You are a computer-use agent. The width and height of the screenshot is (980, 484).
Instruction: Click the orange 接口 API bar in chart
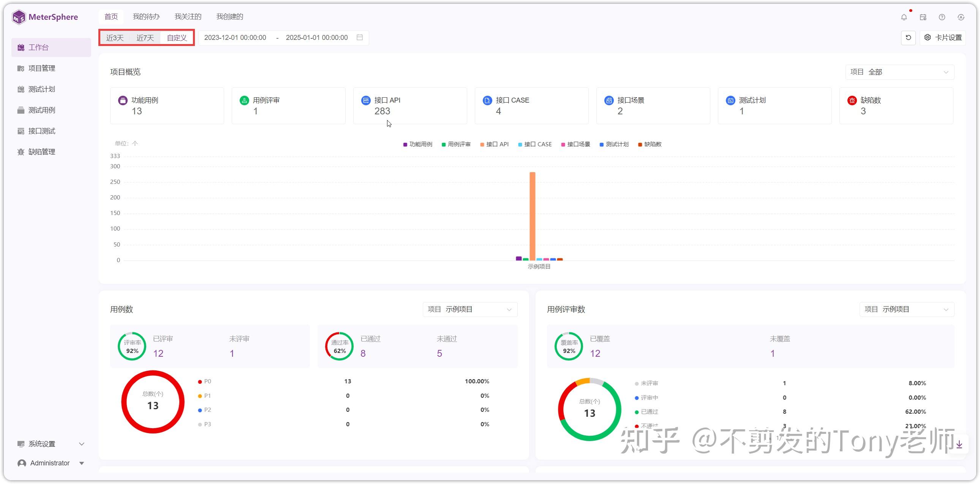532,216
